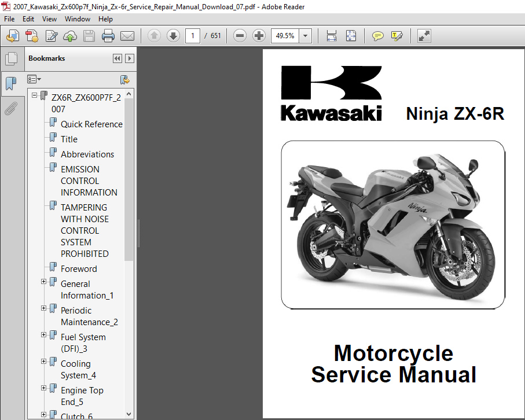Expand the Cooling System_4 bookmark
The width and height of the screenshot is (525, 420).
tap(43, 361)
